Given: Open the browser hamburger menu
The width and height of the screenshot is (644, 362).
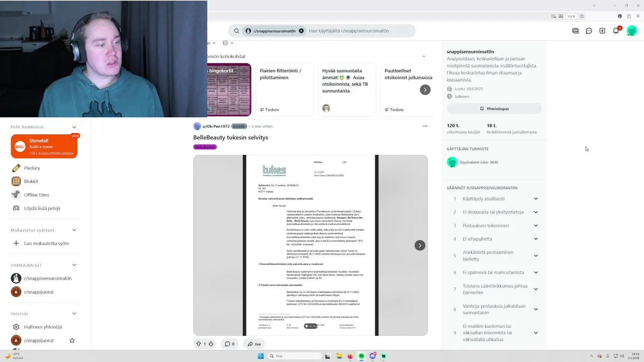Looking at the screenshot, I should tap(638, 16).
